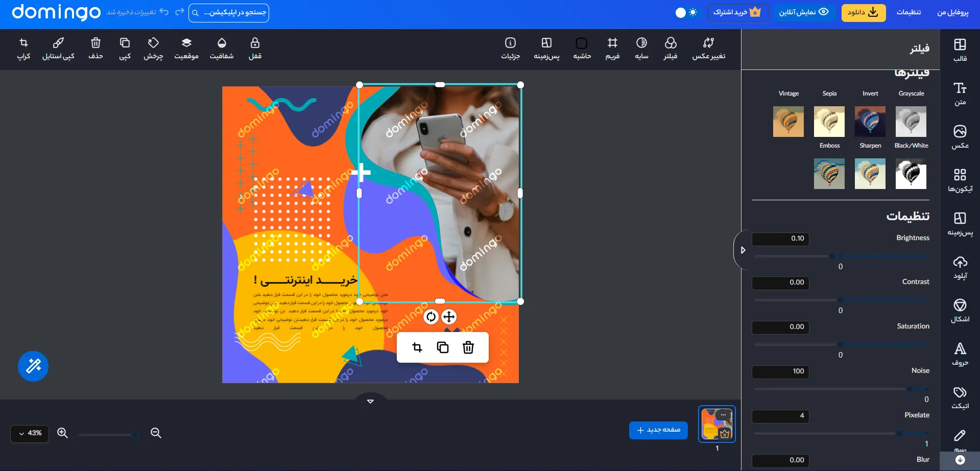Apply the Emboss filter thumbnail
Image resolution: width=980 pixels, height=471 pixels.
click(x=829, y=174)
